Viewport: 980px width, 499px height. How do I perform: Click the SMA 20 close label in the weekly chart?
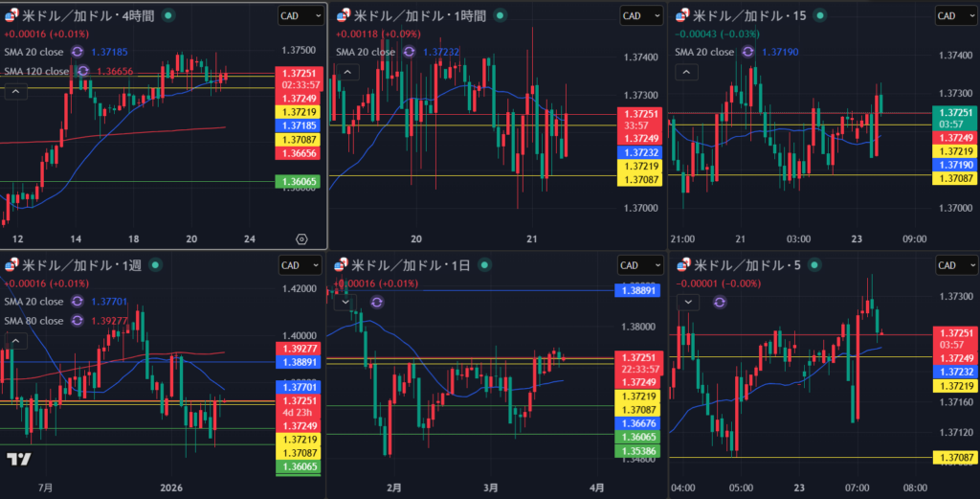[x=34, y=300]
